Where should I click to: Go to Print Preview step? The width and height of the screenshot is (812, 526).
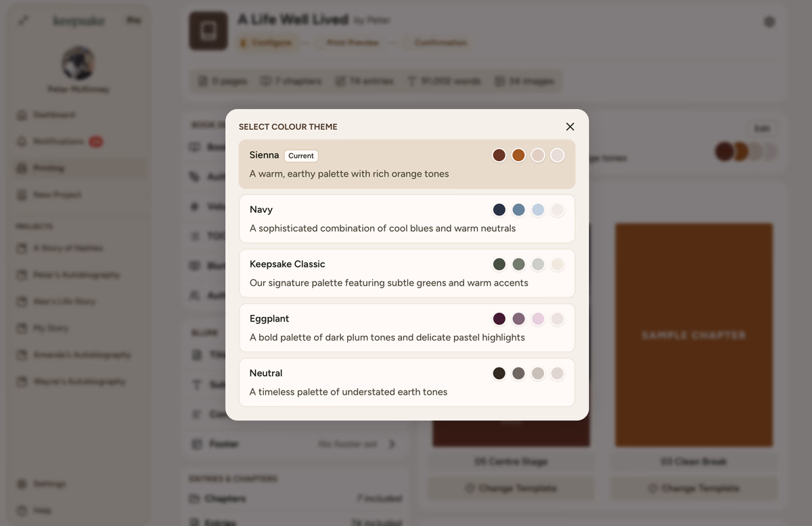click(352, 43)
